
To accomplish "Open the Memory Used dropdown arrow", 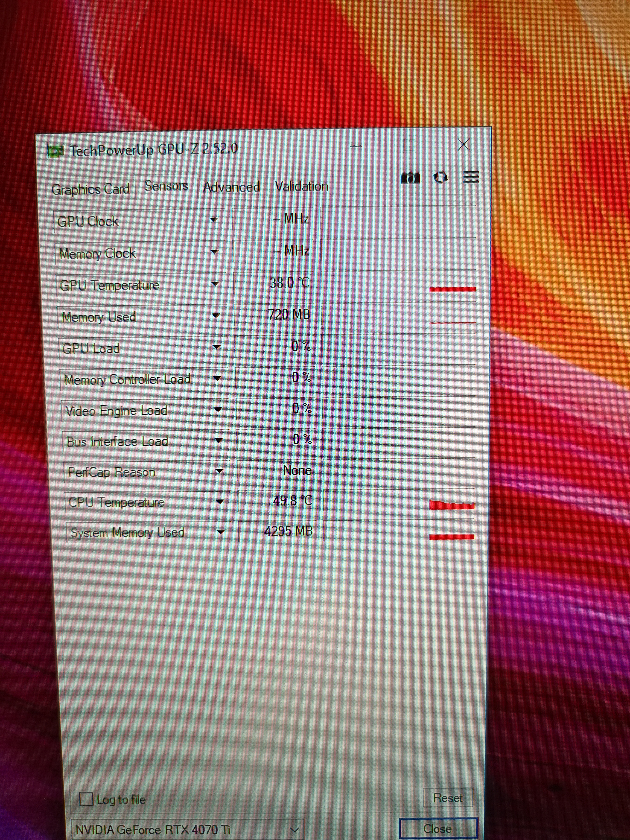I will (216, 315).
